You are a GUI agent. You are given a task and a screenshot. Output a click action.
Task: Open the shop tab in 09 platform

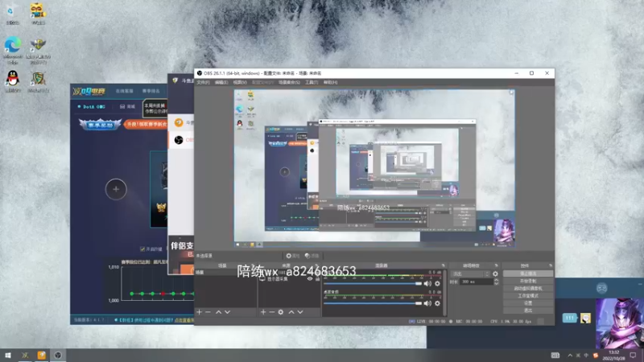[128, 107]
